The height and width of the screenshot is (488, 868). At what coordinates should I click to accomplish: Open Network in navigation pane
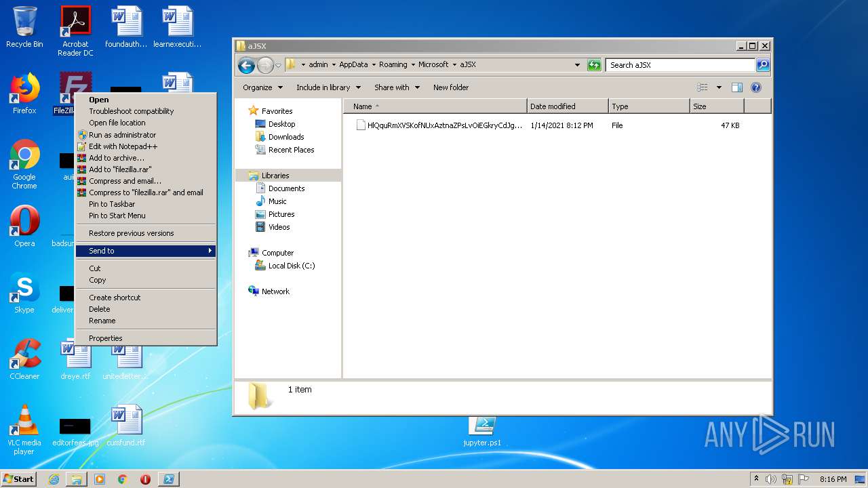coord(275,291)
